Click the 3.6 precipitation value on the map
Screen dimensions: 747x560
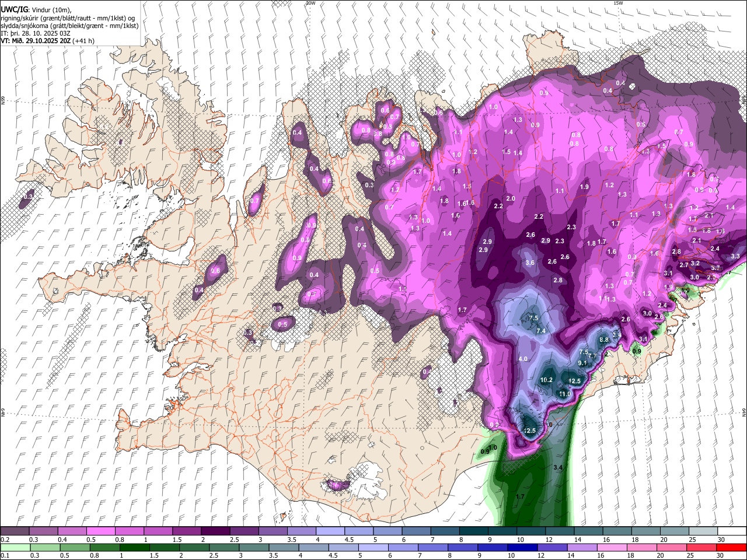530,262
